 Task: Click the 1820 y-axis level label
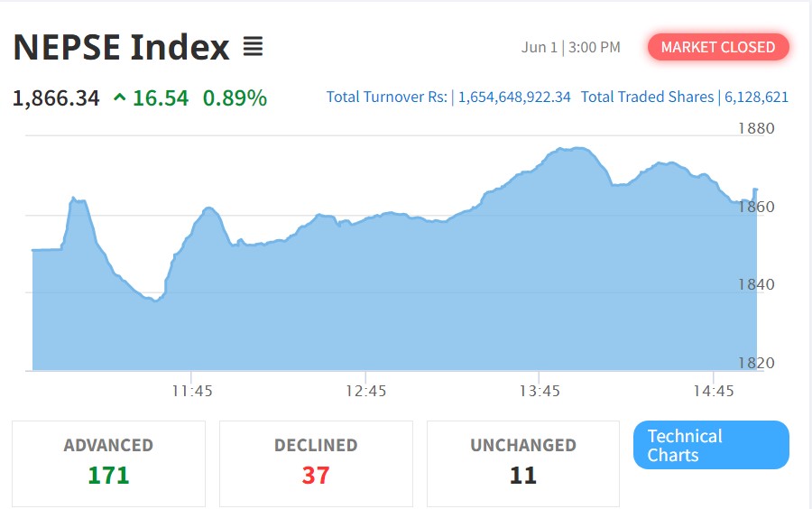(x=756, y=363)
